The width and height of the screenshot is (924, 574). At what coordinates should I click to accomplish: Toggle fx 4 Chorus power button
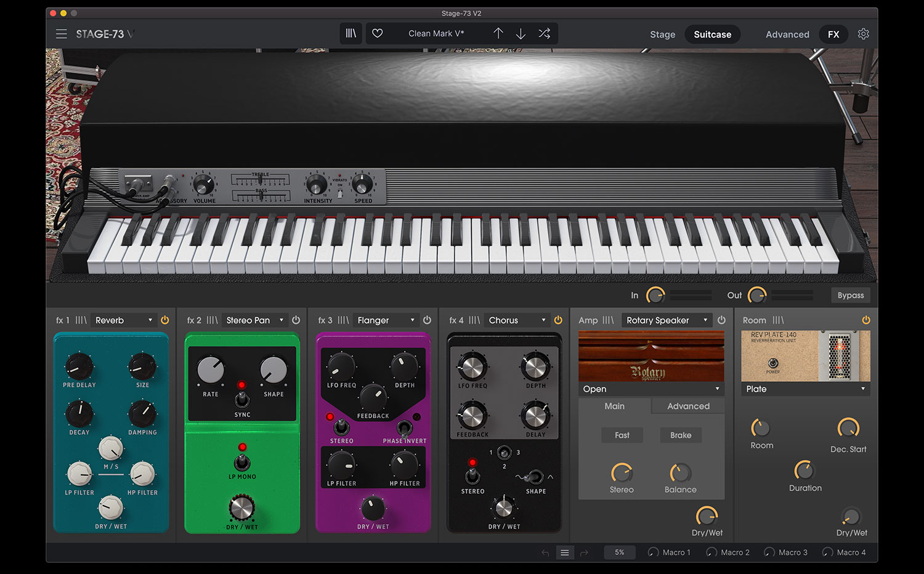[x=558, y=320]
